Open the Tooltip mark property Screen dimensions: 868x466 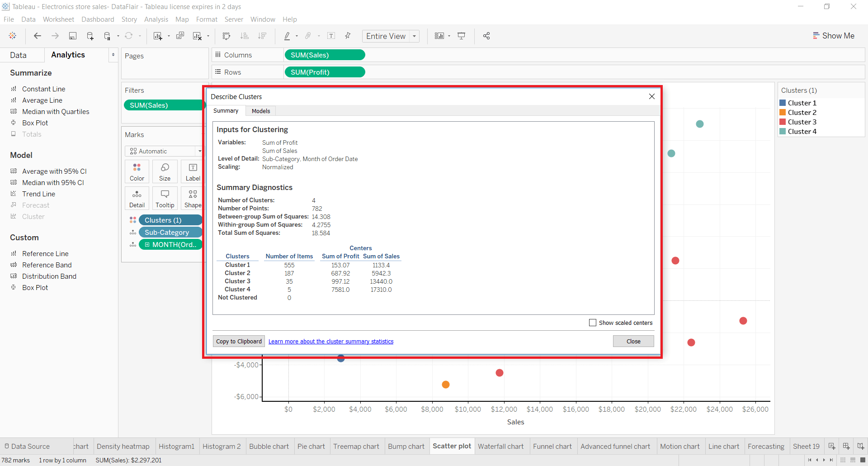(165, 198)
